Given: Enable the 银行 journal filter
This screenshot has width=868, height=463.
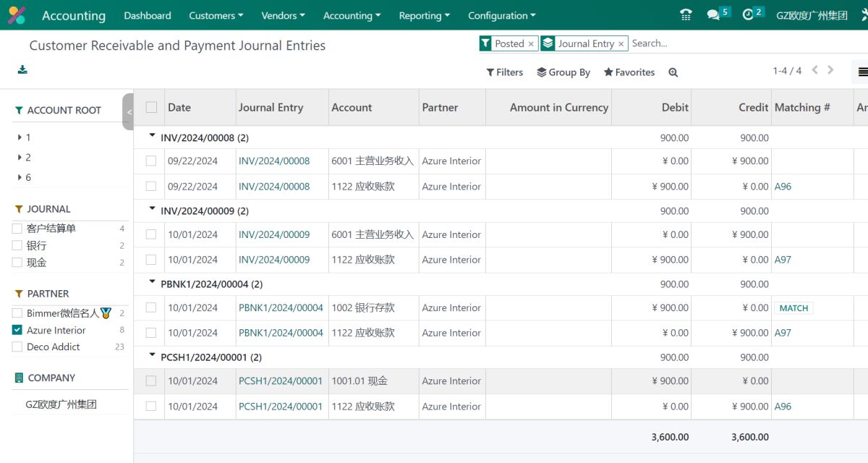Looking at the screenshot, I should pyautogui.click(x=17, y=245).
